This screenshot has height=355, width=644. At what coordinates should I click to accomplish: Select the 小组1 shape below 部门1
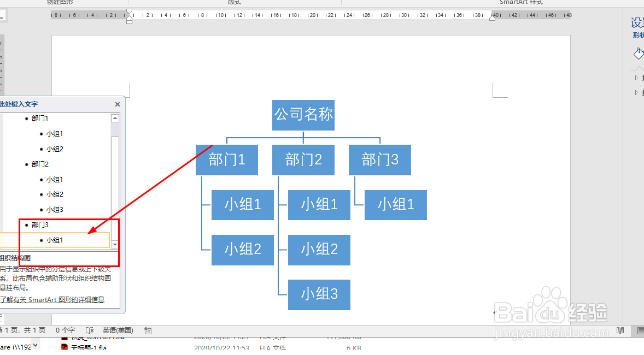[243, 205]
